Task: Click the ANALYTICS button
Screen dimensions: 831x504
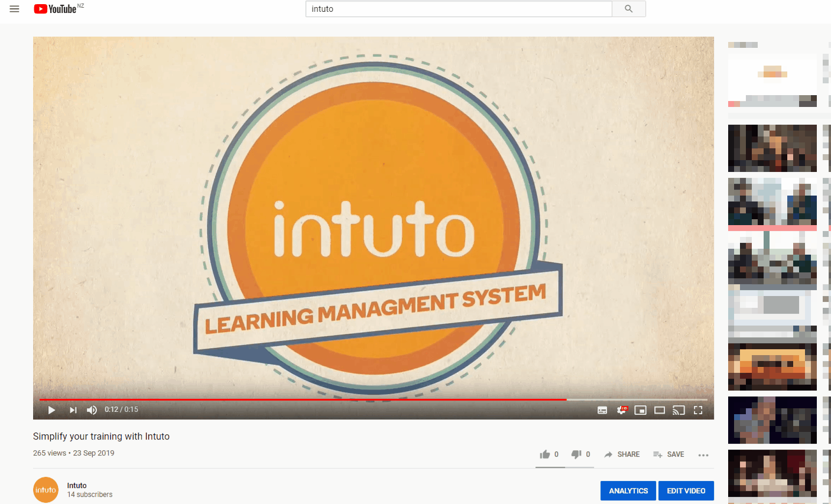Action: (x=628, y=491)
